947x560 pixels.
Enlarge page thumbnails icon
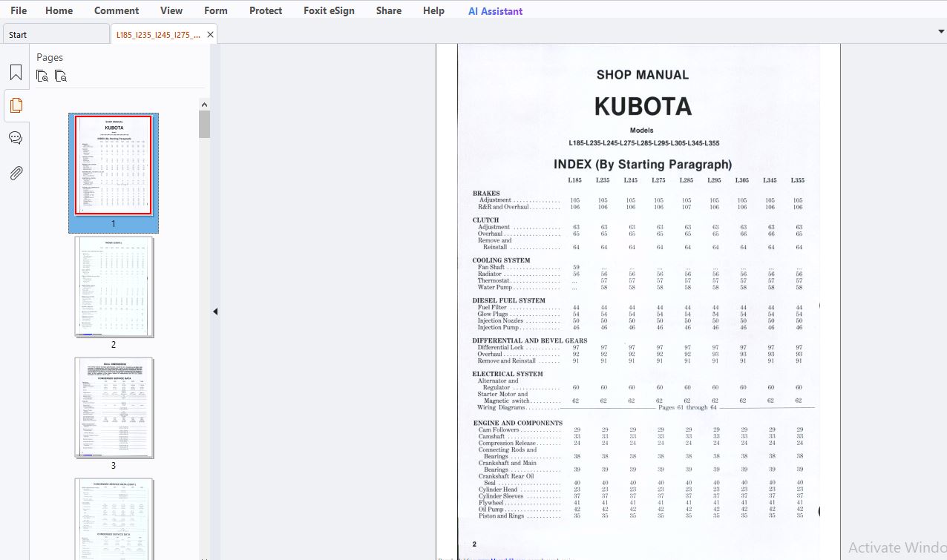point(42,76)
